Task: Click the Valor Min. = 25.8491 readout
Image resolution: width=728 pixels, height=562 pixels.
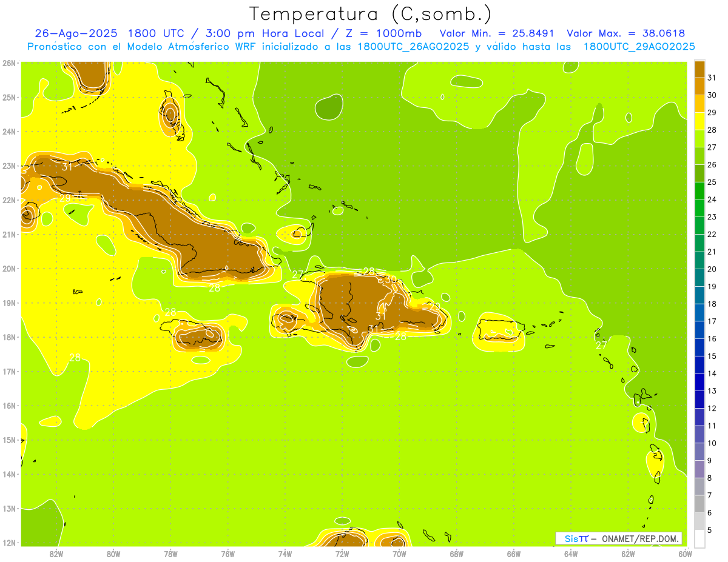Action: click(497, 33)
